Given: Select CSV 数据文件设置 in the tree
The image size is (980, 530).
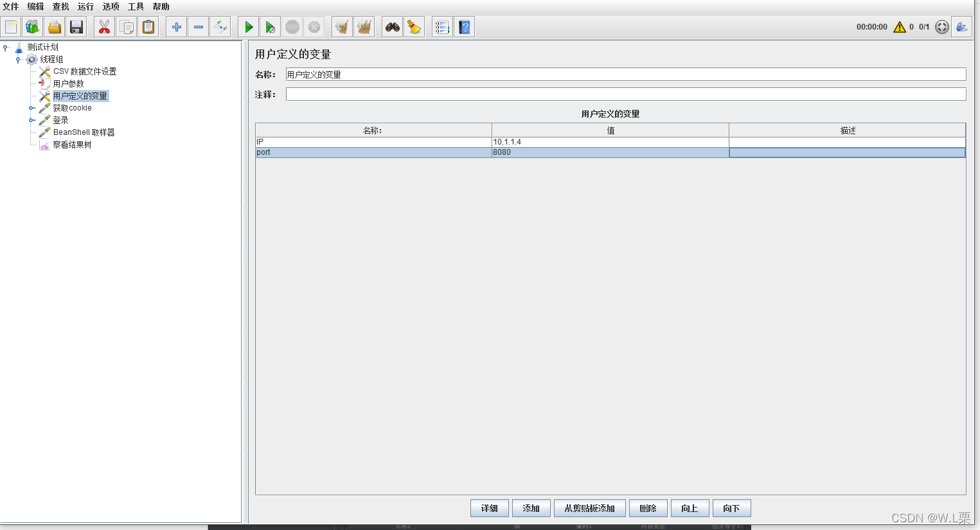Looking at the screenshot, I should click(85, 71).
